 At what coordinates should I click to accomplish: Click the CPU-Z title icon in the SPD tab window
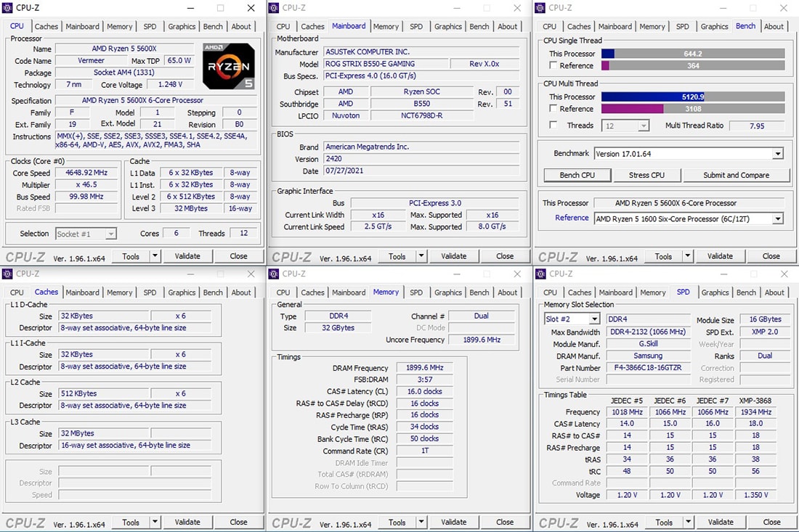[x=540, y=274]
